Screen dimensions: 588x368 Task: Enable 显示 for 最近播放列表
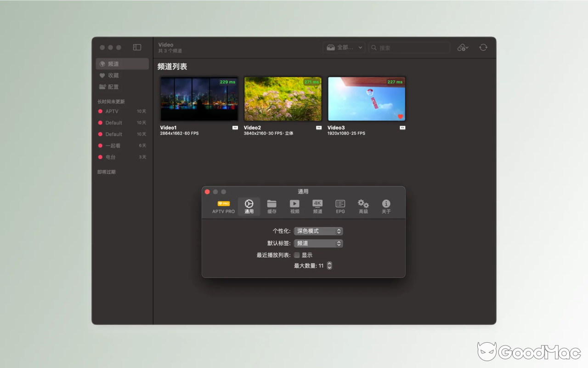(x=297, y=254)
